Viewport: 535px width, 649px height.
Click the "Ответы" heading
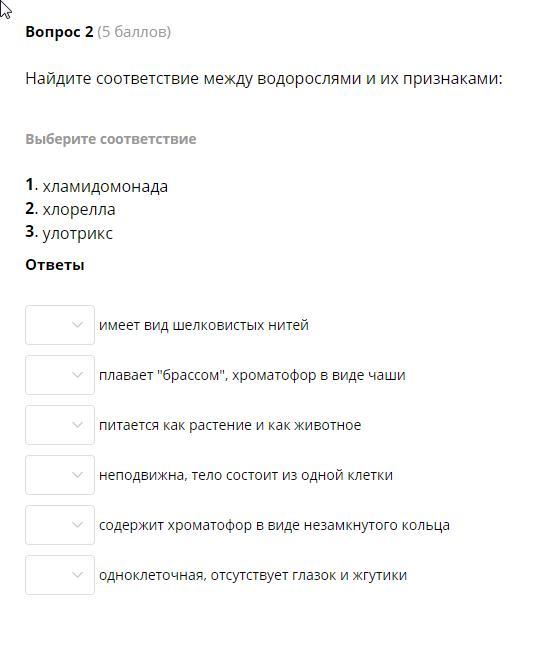pos(55,265)
